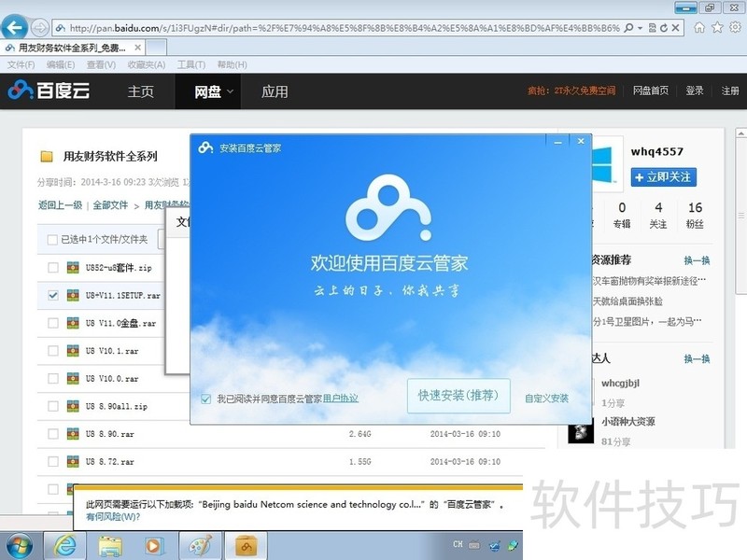
Task: Click the RAR icon beside U8 V10.1.rar
Action: pyautogui.click(x=72, y=352)
